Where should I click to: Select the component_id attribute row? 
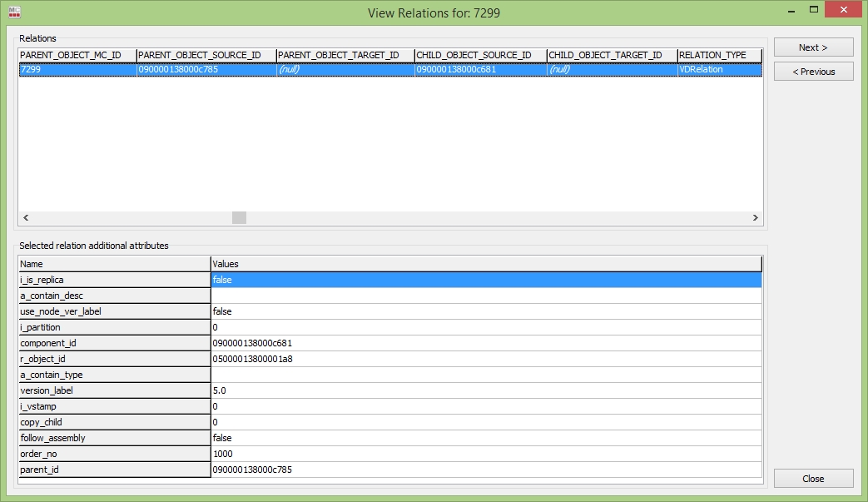114,343
